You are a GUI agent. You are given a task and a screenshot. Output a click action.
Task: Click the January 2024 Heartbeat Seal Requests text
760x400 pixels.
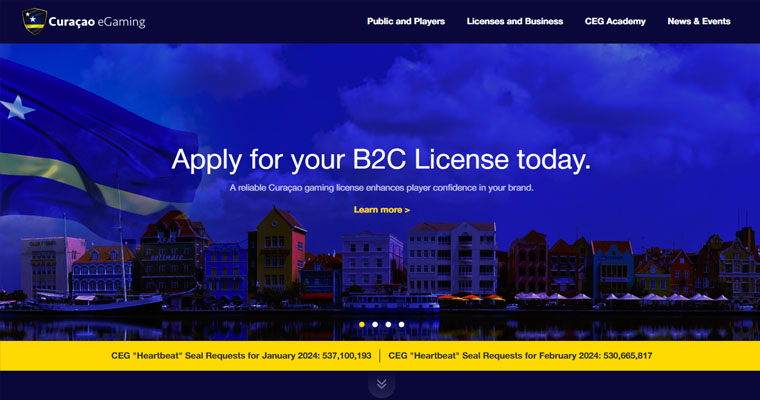(x=241, y=356)
